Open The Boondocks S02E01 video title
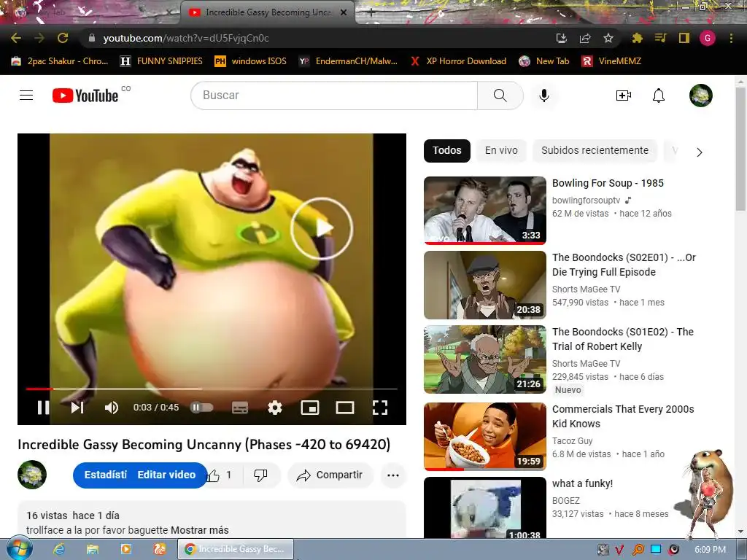Image resolution: width=747 pixels, height=560 pixels. pyautogui.click(x=624, y=265)
